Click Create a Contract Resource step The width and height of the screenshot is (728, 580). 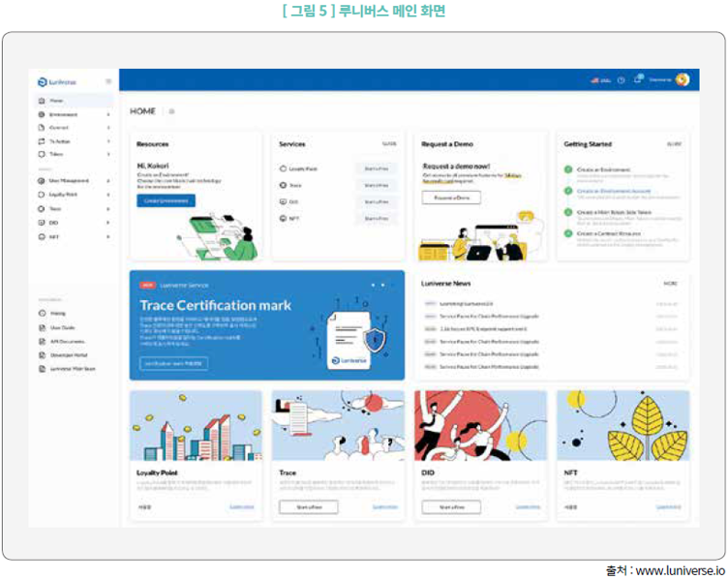[x=609, y=233]
